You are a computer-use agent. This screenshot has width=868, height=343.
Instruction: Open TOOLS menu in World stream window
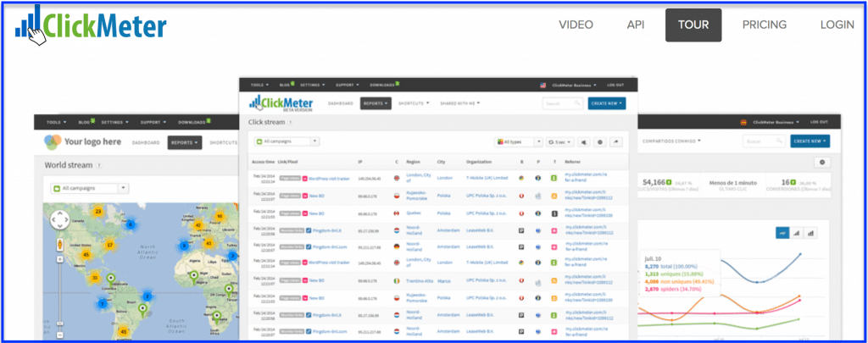coord(57,122)
